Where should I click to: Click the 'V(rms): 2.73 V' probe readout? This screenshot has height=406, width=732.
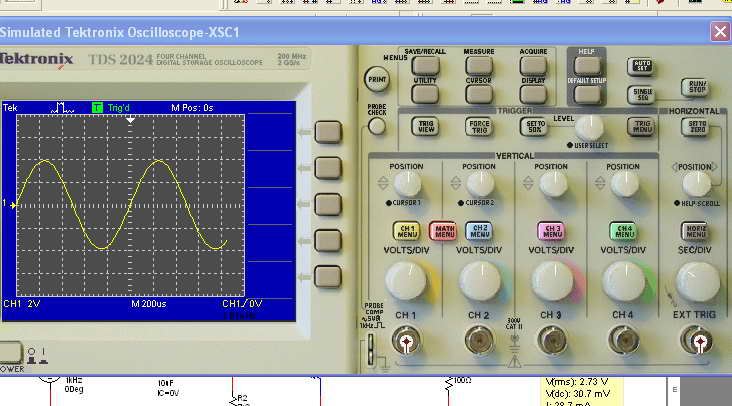(577, 382)
